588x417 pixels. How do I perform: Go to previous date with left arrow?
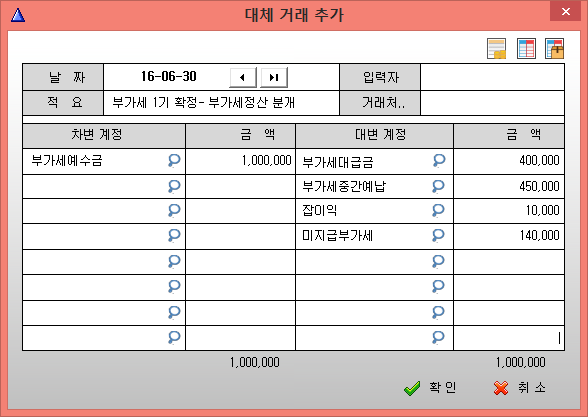(x=243, y=78)
